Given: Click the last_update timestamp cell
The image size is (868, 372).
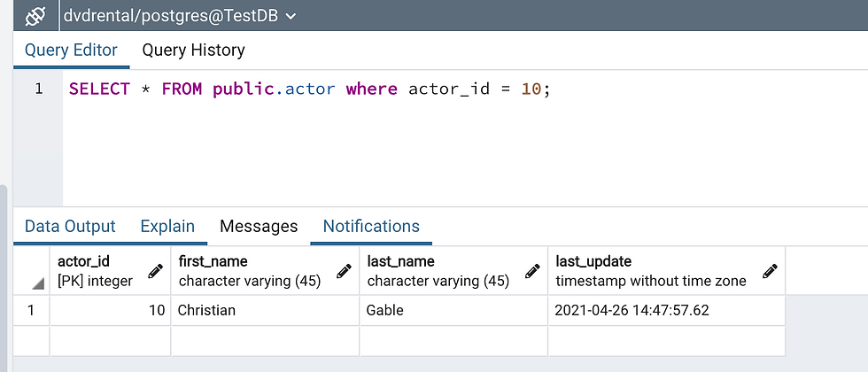Looking at the screenshot, I should pyautogui.click(x=665, y=311).
